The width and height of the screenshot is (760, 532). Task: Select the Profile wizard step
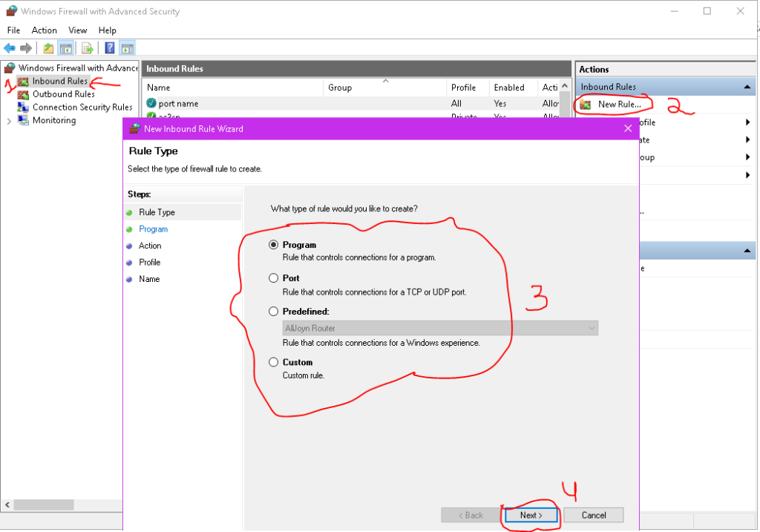click(x=149, y=262)
